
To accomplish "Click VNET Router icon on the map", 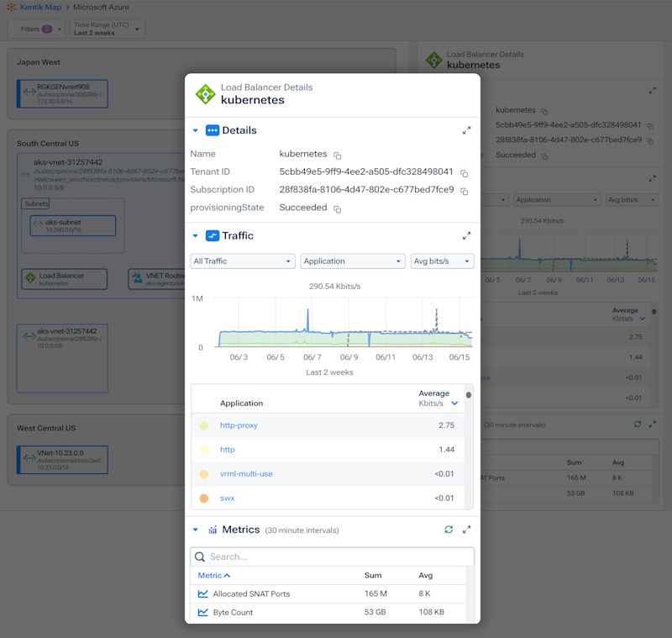I will [x=138, y=278].
